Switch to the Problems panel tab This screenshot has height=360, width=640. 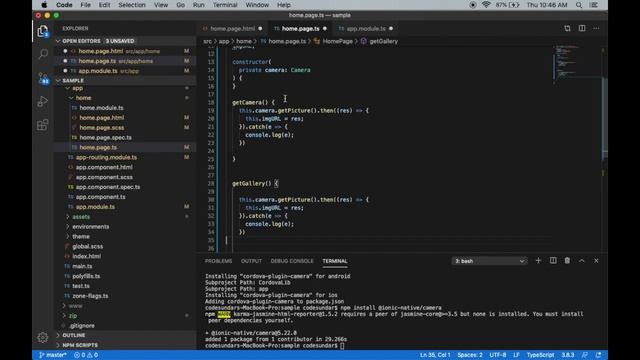pyautogui.click(x=218, y=261)
